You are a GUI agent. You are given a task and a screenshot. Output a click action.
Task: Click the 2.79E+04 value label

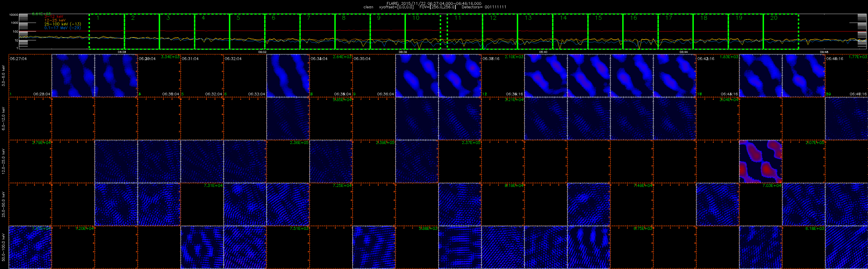pyautogui.click(x=42, y=143)
